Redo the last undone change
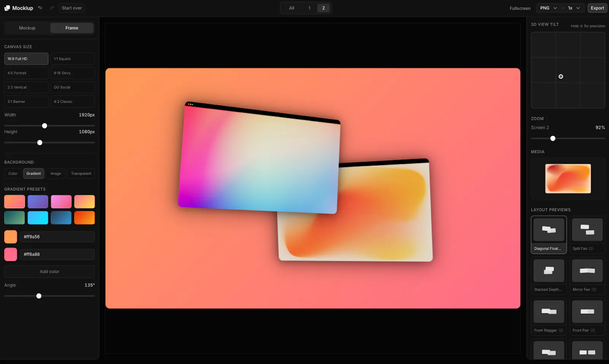 52,8
